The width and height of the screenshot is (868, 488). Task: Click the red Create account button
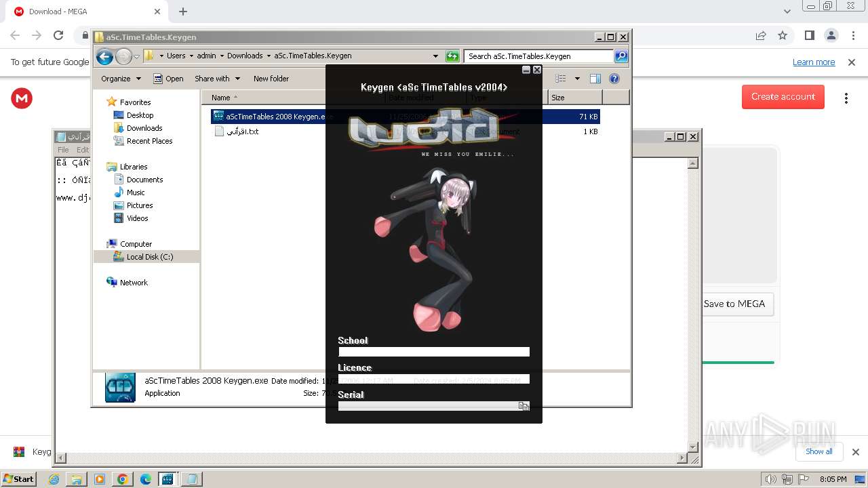[783, 97]
